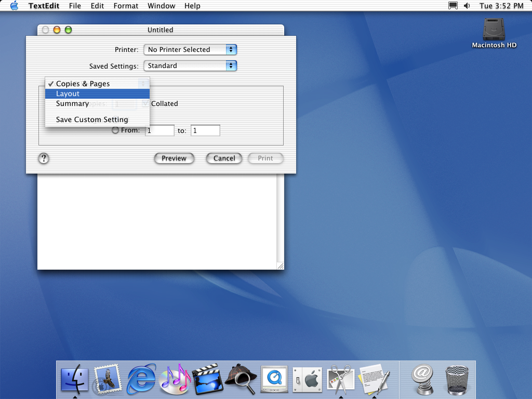
Task: Open the Format menu
Action: point(126,6)
